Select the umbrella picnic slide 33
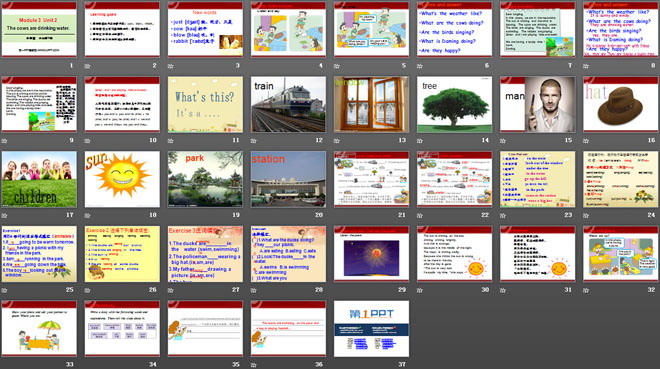 click(x=39, y=329)
